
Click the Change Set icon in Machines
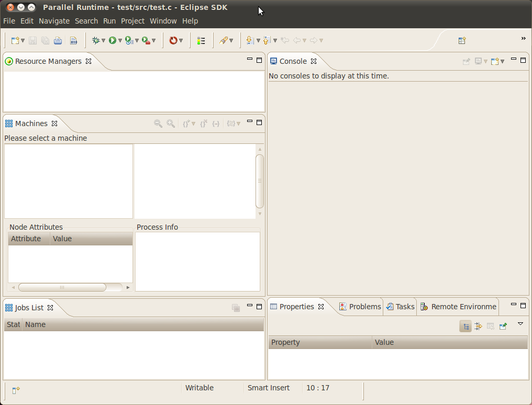[231, 123]
